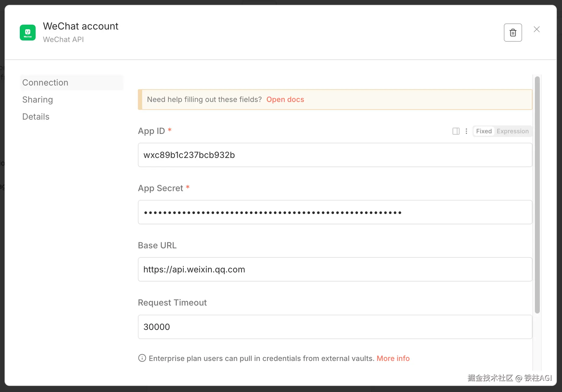Go to the Details tab
Image resolution: width=562 pixels, height=392 pixels.
(36, 117)
